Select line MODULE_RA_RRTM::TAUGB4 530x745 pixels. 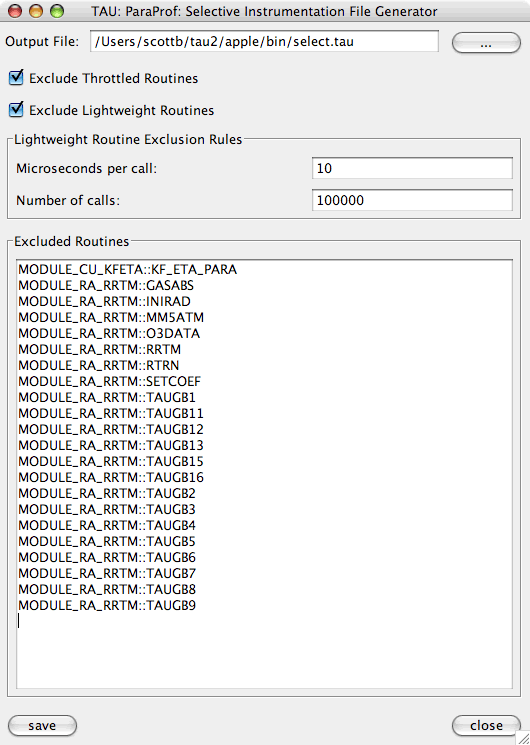(x=106, y=525)
